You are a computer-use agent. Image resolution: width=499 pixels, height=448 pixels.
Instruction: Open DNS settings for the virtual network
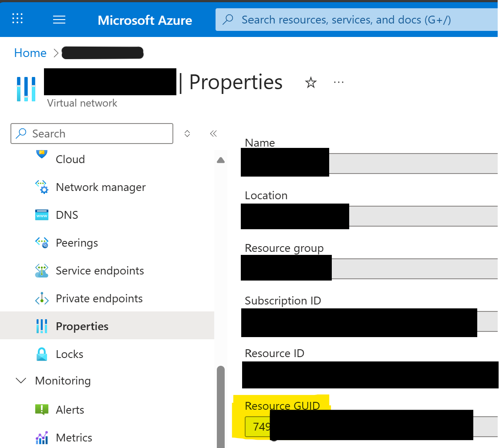tap(67, 215)
